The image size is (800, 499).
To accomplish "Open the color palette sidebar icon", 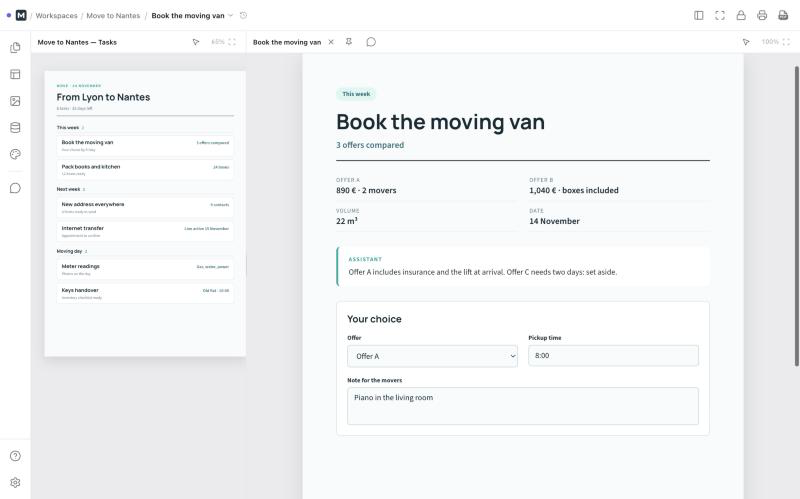I will click(x=15, y=154).
